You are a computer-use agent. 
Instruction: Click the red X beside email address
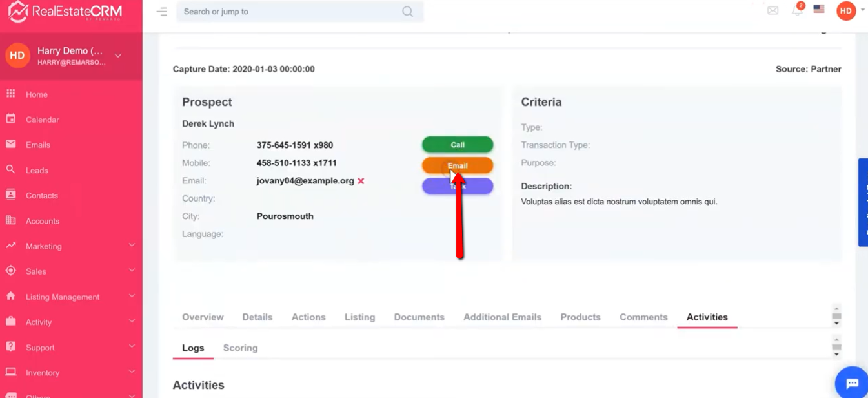coord(361,181)
